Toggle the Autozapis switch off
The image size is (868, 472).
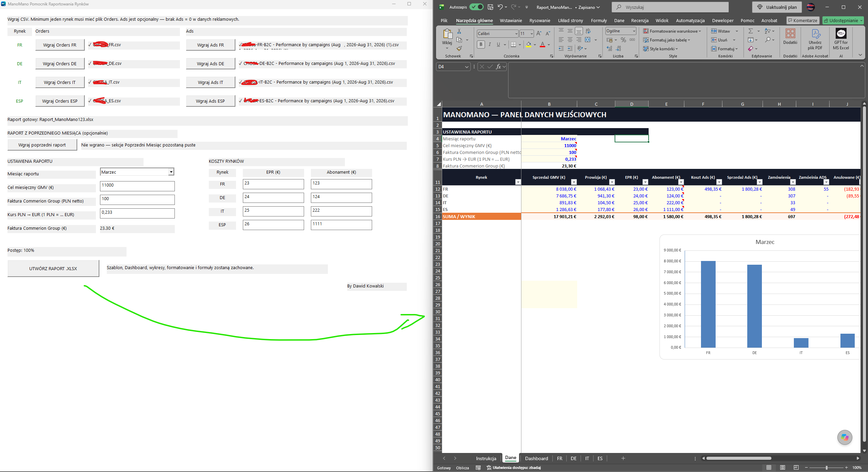pyautogui.click(x=476, y=7)
